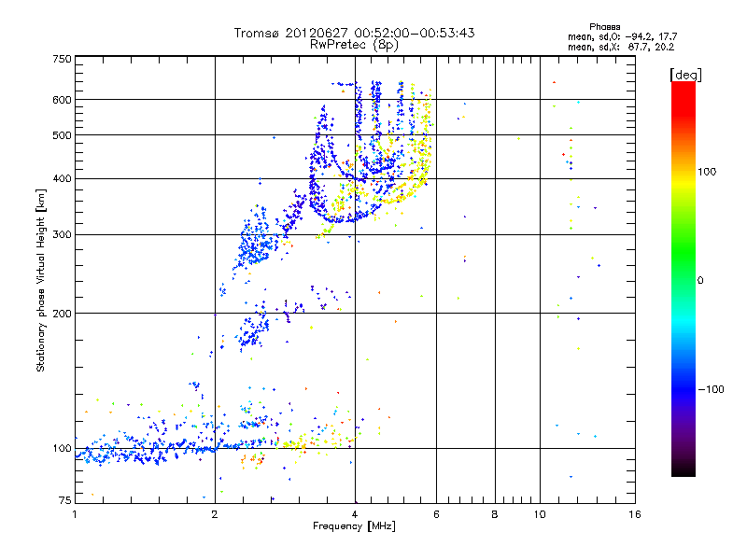747x560 pixels.
Task: Click the black bottom of the phase colorbar
Action: [684, 471]
